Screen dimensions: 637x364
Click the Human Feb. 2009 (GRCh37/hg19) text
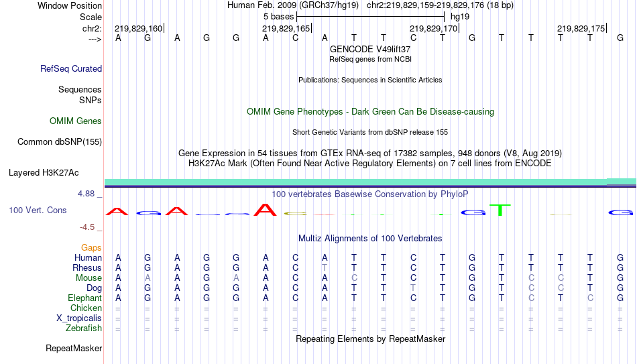pyautogui.click(x=293, y=5)
